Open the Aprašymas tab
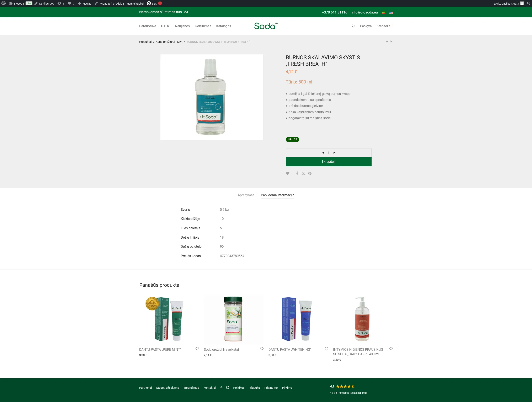The image size is (532, 402). pos(246,195)
